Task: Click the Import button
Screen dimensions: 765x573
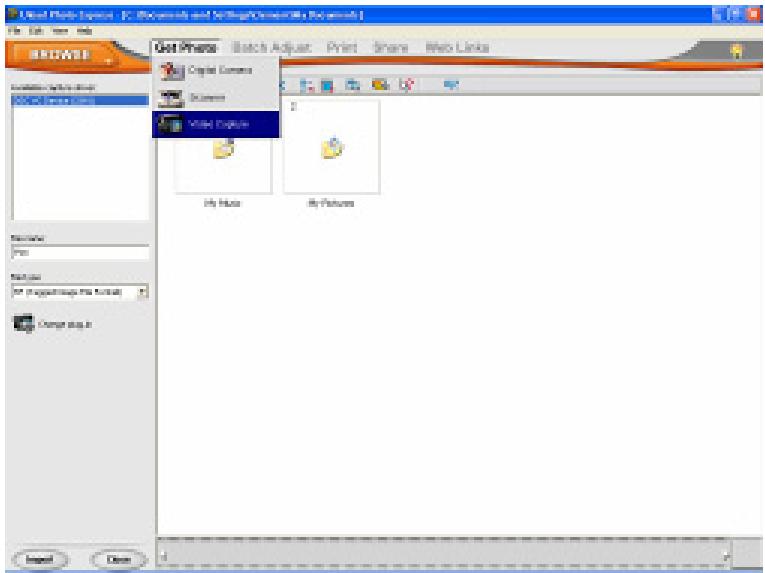Action: tap(40, 559)
